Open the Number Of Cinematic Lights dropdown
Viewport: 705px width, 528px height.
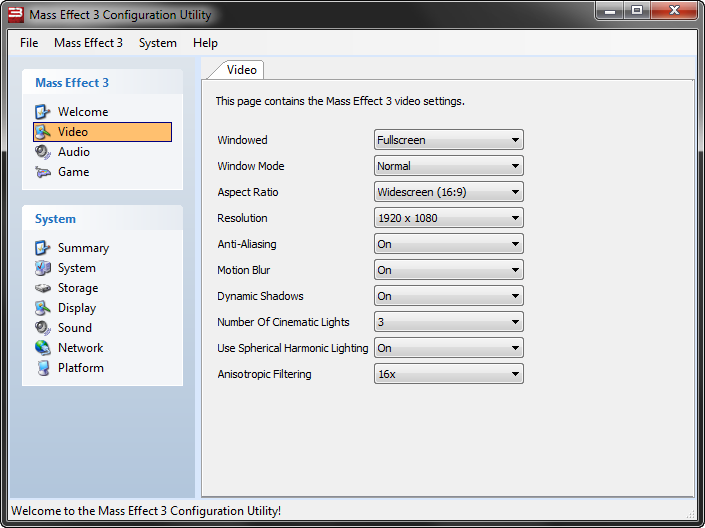pyautogui.click(x=449, y=322)
